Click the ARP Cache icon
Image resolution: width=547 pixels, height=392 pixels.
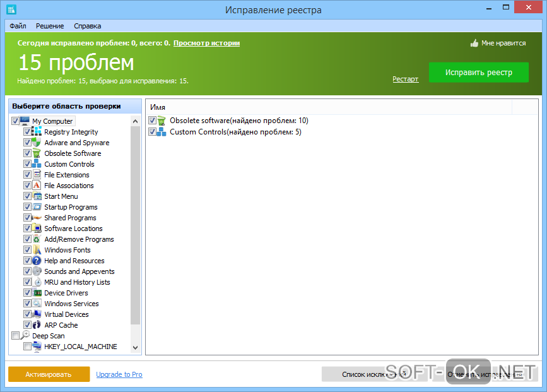[37, 325]
